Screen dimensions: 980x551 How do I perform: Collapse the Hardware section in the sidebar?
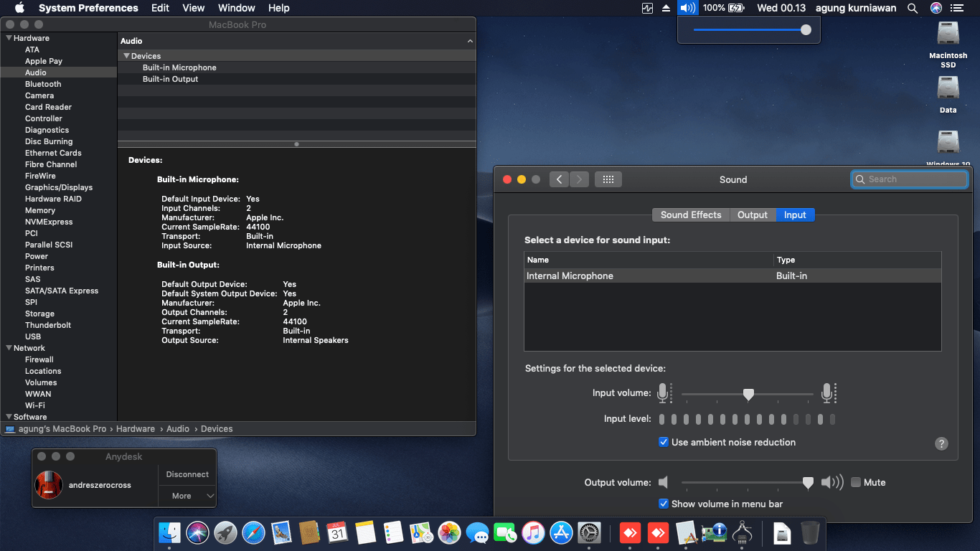(7, 38)
